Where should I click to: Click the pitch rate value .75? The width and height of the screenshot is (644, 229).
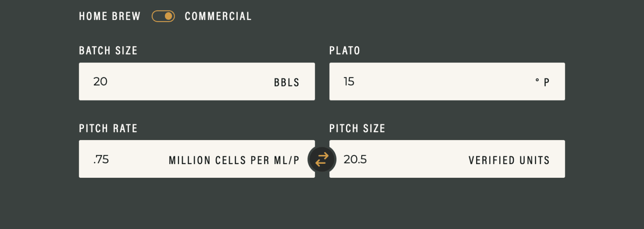tap(101, 159)
